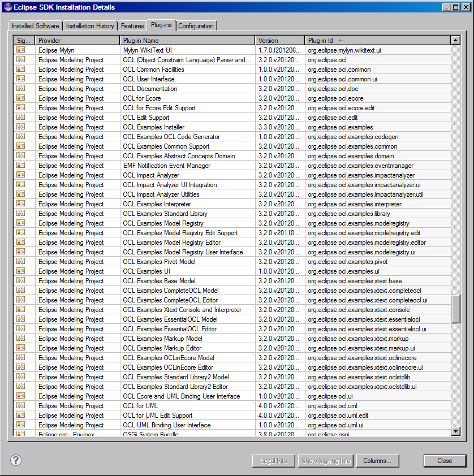
Task: Click the Close button
Action: point(445,461)
